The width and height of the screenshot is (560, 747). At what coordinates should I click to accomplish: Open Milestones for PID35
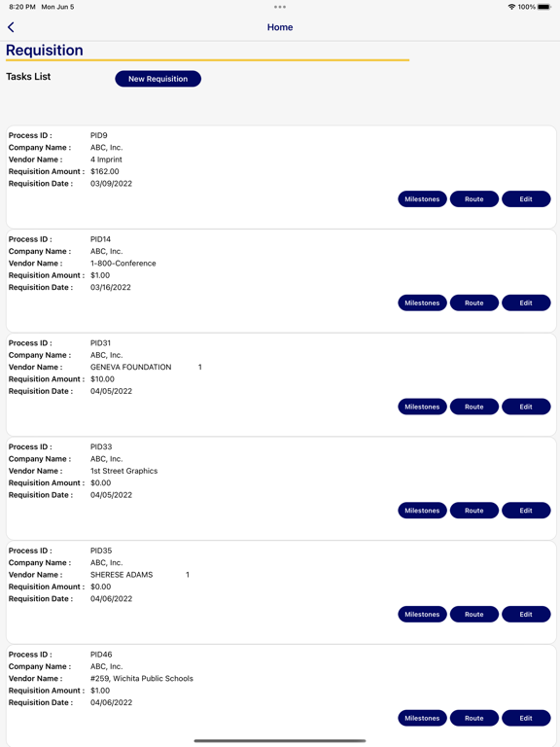pos(422,614)
